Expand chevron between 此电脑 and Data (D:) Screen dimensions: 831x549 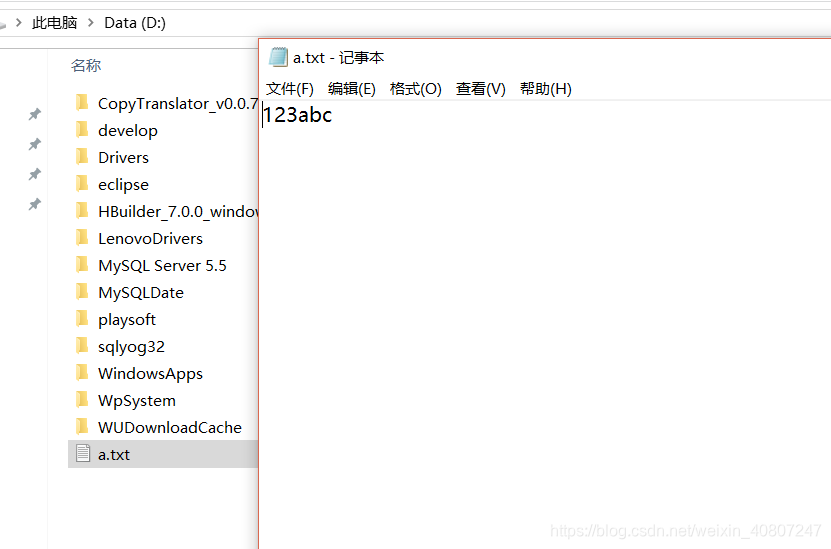click(91, 23)
